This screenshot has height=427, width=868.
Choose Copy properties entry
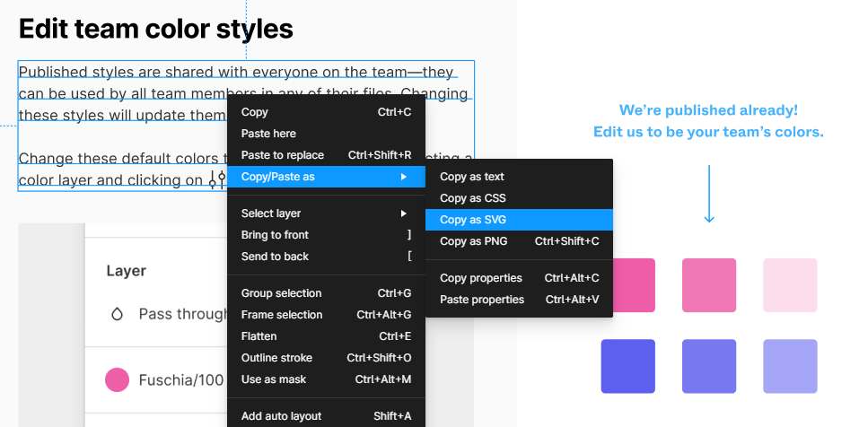point(519,278)
